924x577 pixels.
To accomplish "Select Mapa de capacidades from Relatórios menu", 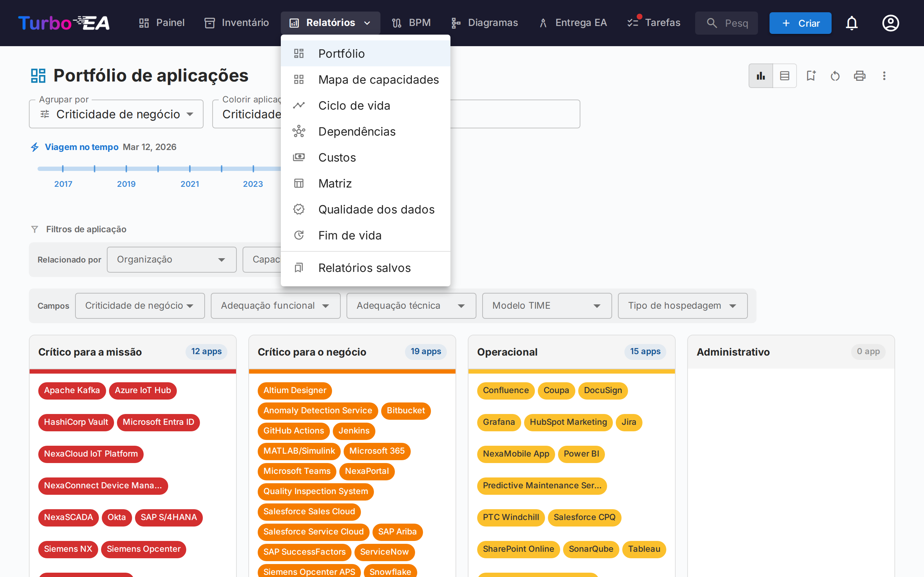I will tap(378, 79).
